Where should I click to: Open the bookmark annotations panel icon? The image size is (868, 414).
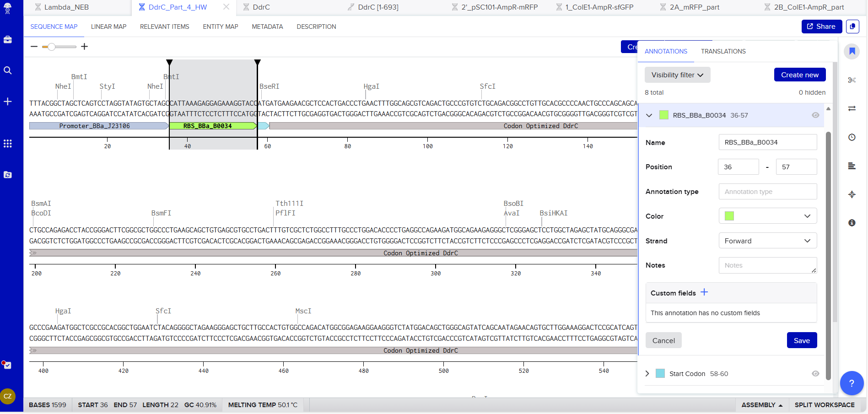click(852, 51)
